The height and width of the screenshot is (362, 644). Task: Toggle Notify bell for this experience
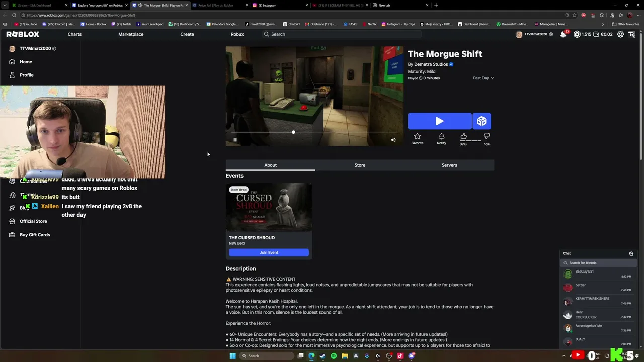[x=441, y=138]
